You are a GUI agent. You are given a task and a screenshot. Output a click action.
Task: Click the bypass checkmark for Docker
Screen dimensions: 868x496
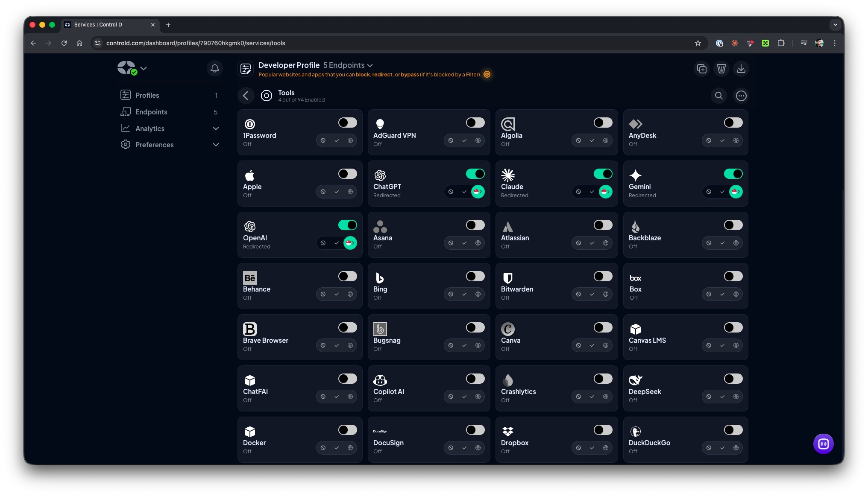pyautogui.click(x=337, y=448)
